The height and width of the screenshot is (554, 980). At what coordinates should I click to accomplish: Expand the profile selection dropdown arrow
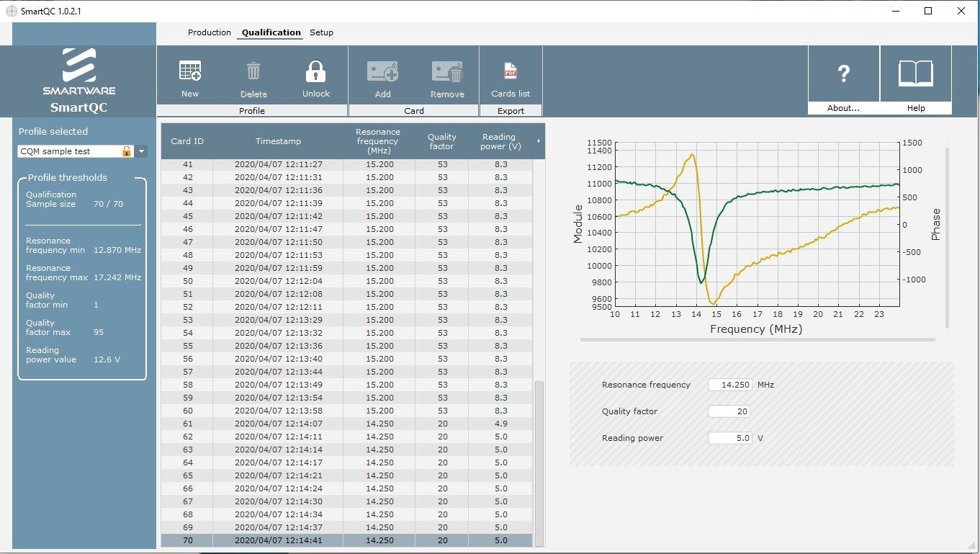tap(141, 151)
